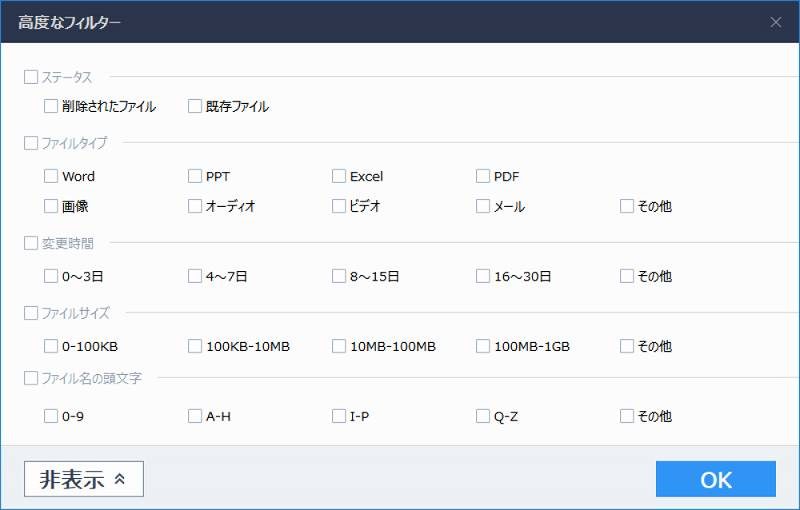The width and height of the screenshot is (800, 510).
Task: Check the 100KB-10MB file size option
Action: pos(195,346)
